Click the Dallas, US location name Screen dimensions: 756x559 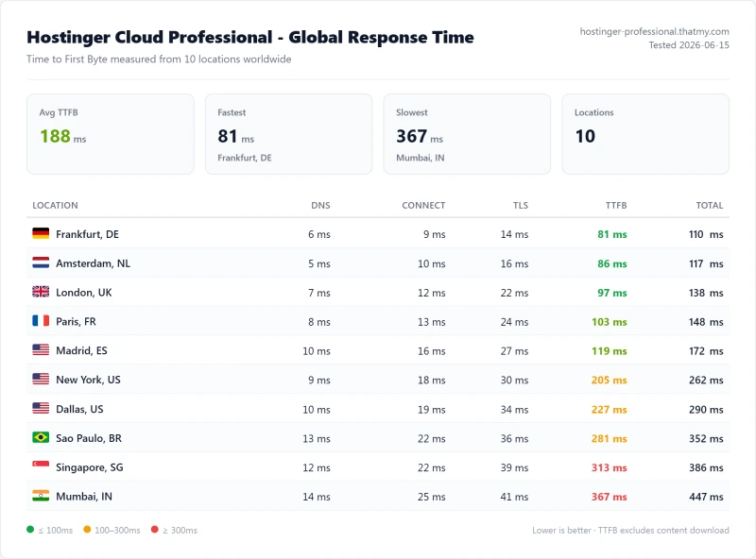(79, 409)
